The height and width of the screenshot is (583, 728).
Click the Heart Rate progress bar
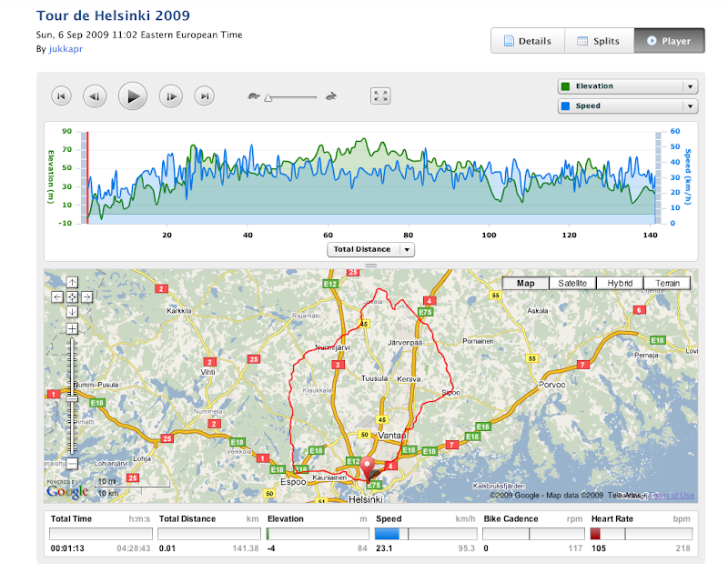point(642,534)
